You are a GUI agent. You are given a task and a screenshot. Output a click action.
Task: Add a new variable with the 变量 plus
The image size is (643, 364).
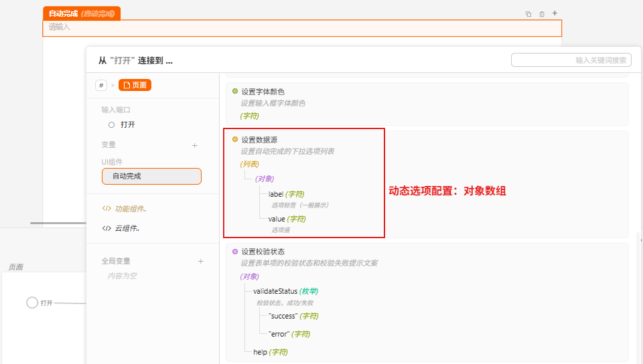[195, 145]
